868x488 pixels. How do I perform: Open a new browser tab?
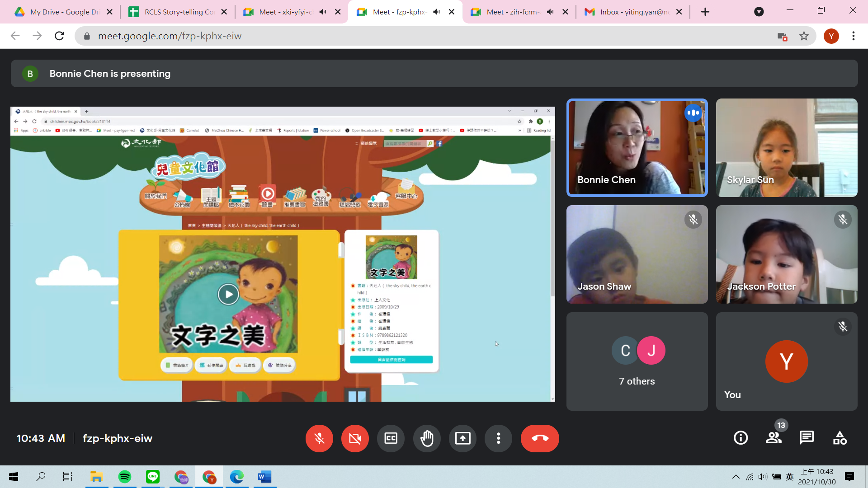pyautogui.click(x=705, y=12)
